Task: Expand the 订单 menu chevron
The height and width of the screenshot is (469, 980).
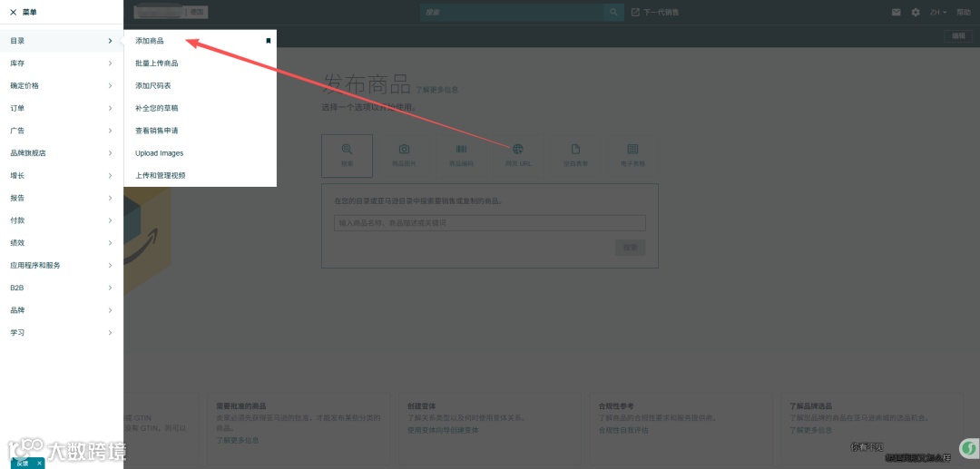Action: [110, 108]
